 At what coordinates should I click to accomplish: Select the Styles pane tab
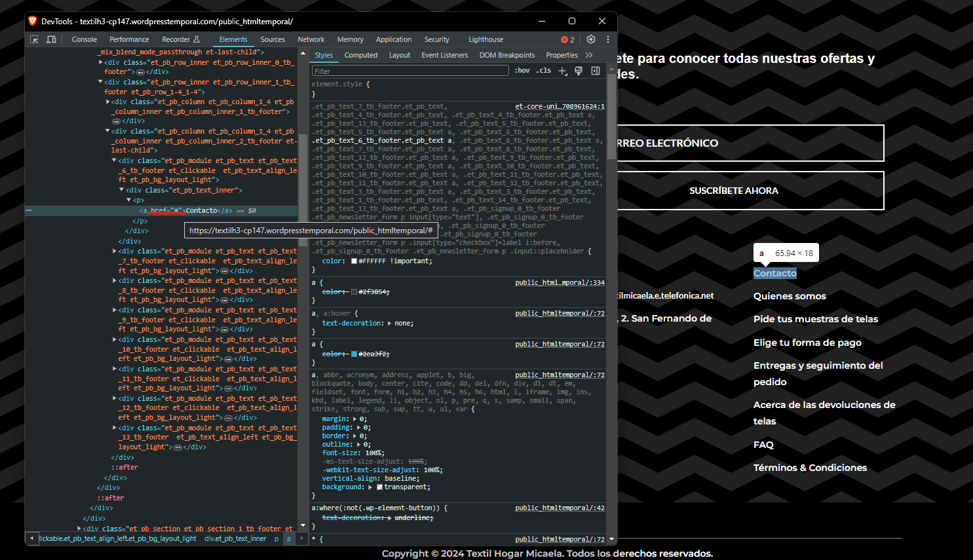coord(324,55)
